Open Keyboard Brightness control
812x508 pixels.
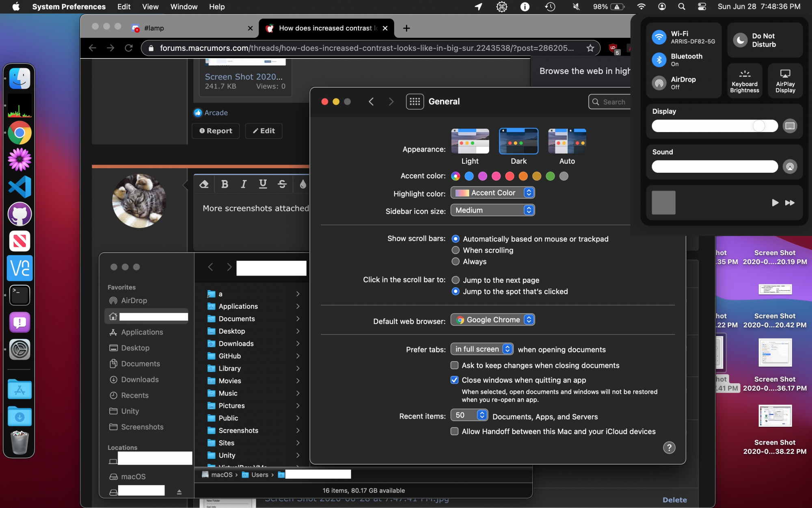[744, 80]
